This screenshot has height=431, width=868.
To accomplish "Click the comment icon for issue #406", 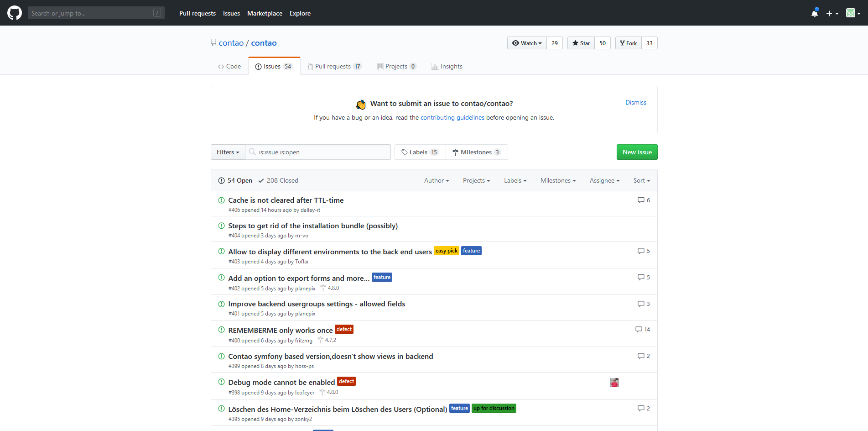I will pos(641,200).
